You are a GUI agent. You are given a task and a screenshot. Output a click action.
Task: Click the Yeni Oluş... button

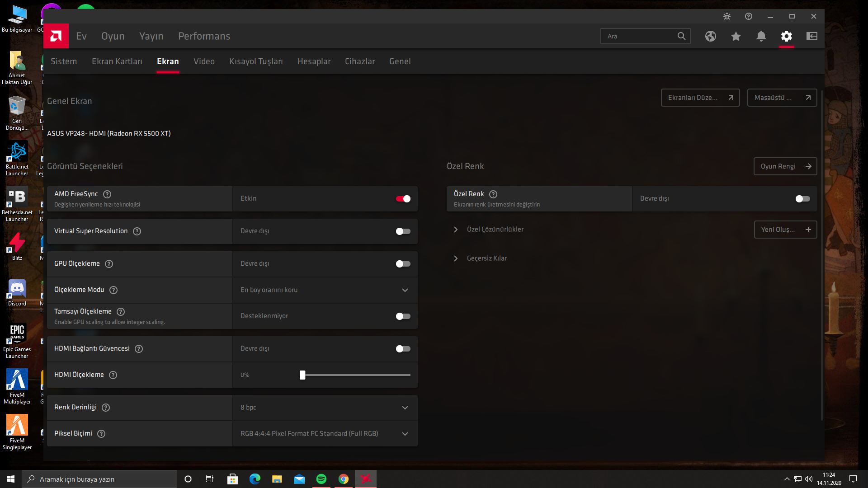[785, 230]
